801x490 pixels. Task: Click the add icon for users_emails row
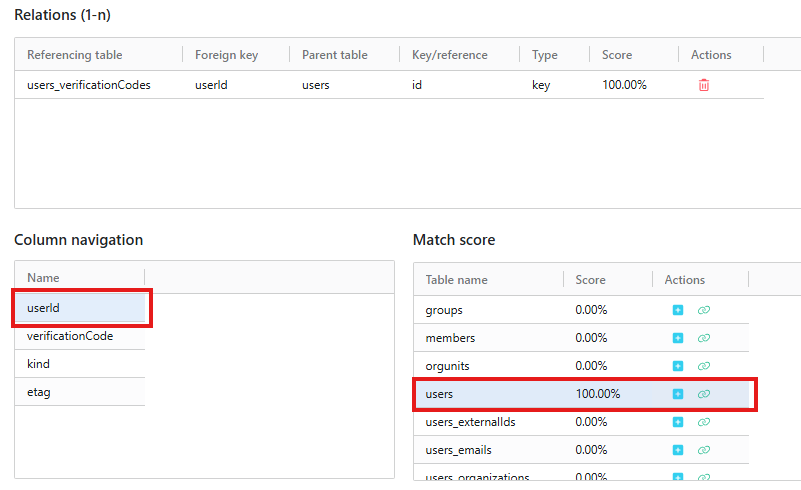(x=677, y=450)
